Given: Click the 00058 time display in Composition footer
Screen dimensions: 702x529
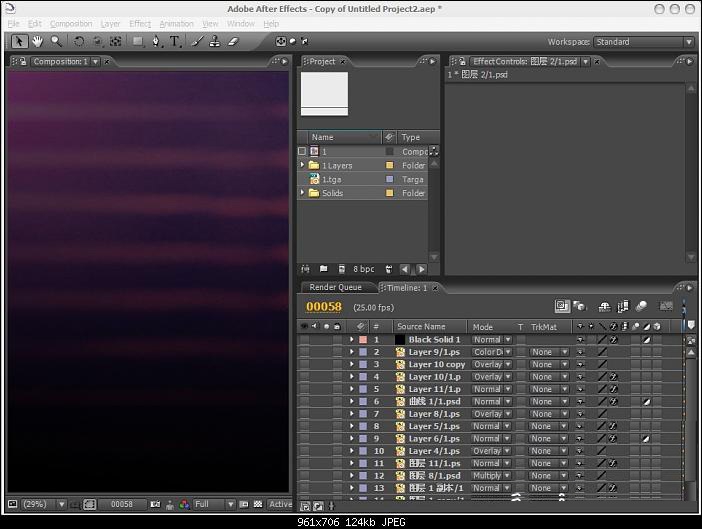Looking at the screenshot, I should tap(122, 504).
